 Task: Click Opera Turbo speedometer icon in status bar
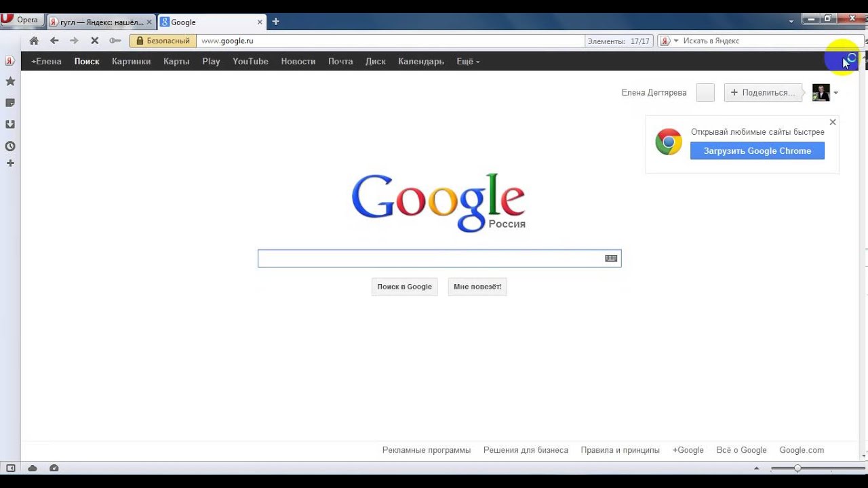pos(54,468)
